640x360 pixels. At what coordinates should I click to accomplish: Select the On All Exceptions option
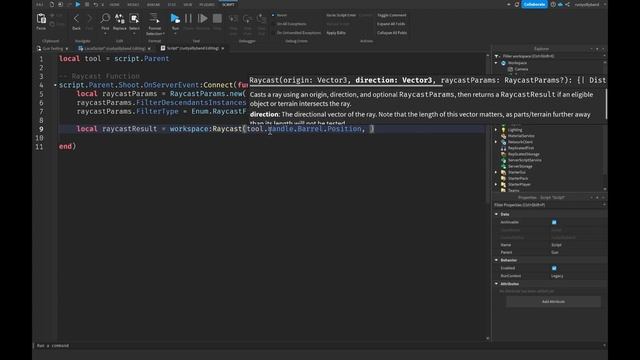pyautogui.click(x=289, y=24)
